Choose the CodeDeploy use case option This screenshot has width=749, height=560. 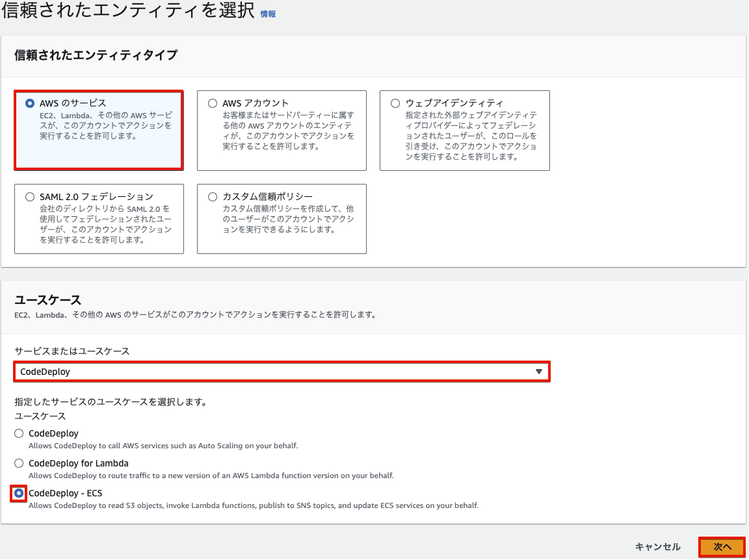(x=19, y=433)
